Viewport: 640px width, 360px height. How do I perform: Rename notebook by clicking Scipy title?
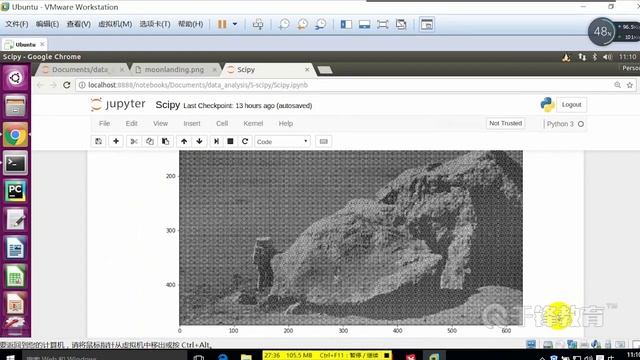(x=168, y=105)
